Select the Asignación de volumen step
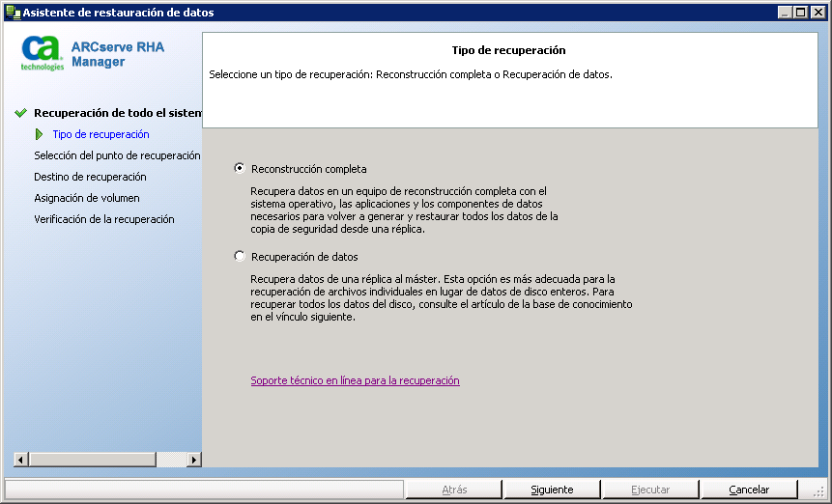Screen dimensions: 832x504 click(x=87, y=198)
